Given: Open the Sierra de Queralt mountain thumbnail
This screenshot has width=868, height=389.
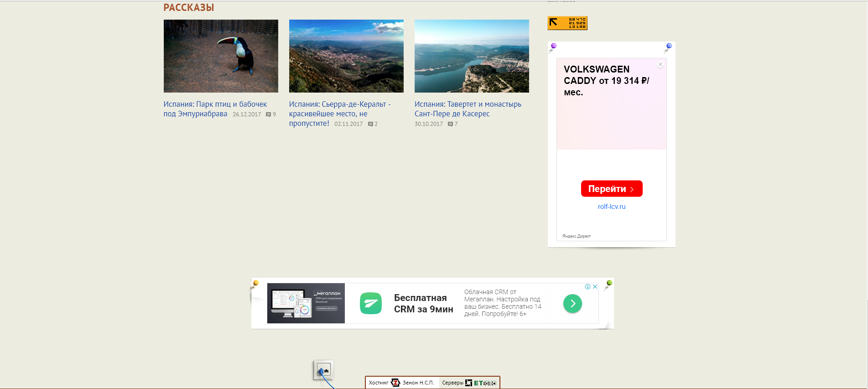Looking at the screenshot, I should (346, 56).
